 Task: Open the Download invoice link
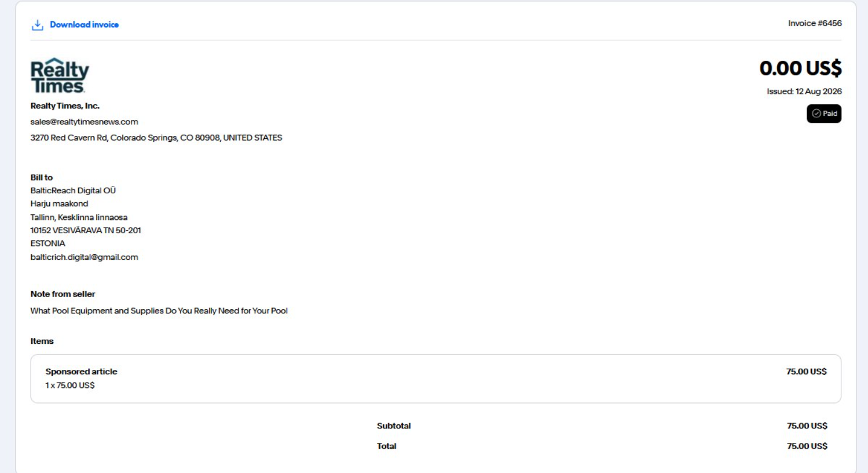click(x=84, y=24)
